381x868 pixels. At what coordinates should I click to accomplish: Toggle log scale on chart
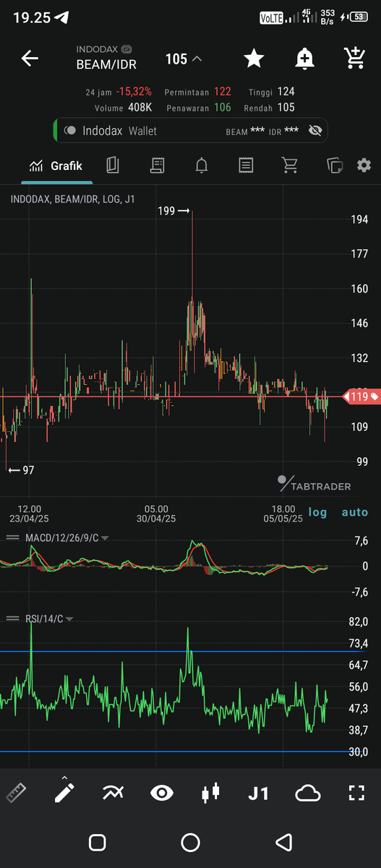tap(318, 512)
